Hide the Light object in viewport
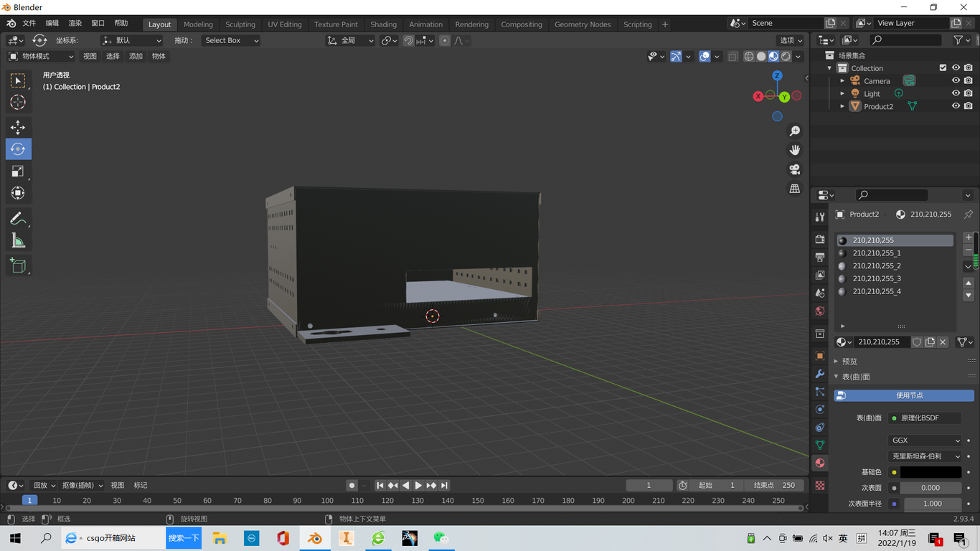The height and width of the screenshot is (551, 980). click(x=956, y=93)
